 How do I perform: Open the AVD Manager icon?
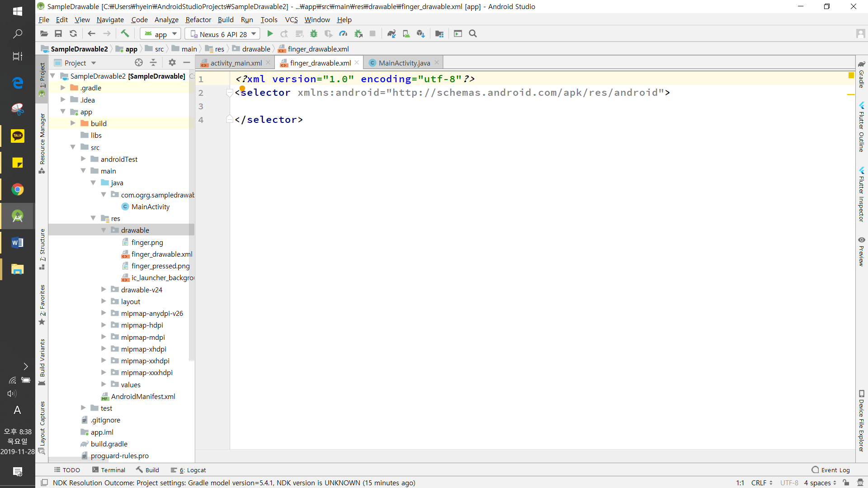406,34
